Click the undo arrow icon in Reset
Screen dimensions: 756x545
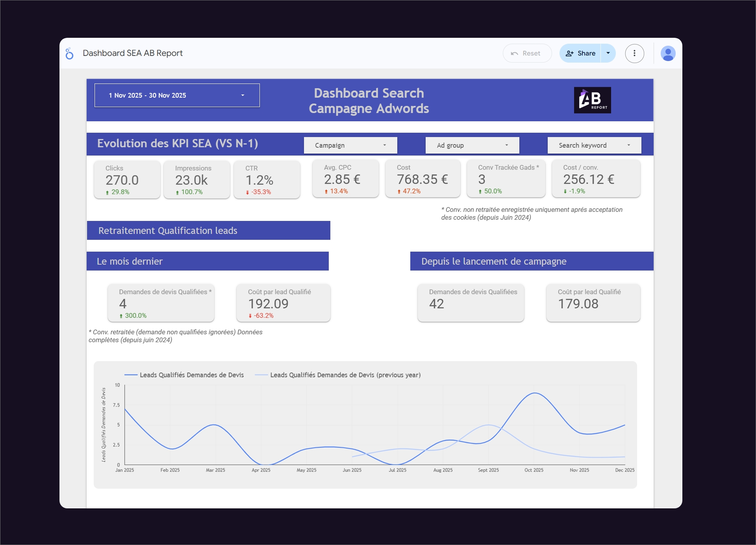[x=515, y=53]
